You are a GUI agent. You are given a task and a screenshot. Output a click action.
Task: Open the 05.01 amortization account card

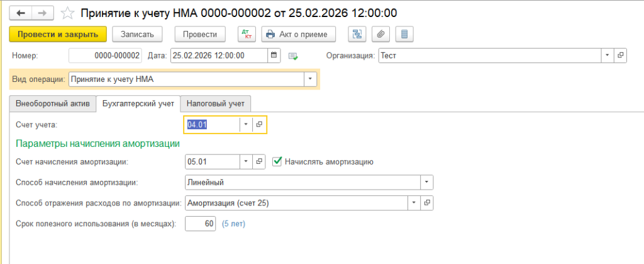[x=259, y=161]
